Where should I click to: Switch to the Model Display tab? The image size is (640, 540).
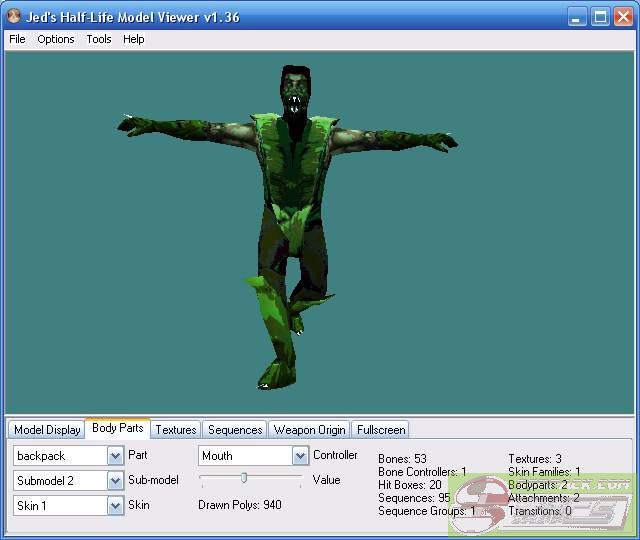click(47, 430)
